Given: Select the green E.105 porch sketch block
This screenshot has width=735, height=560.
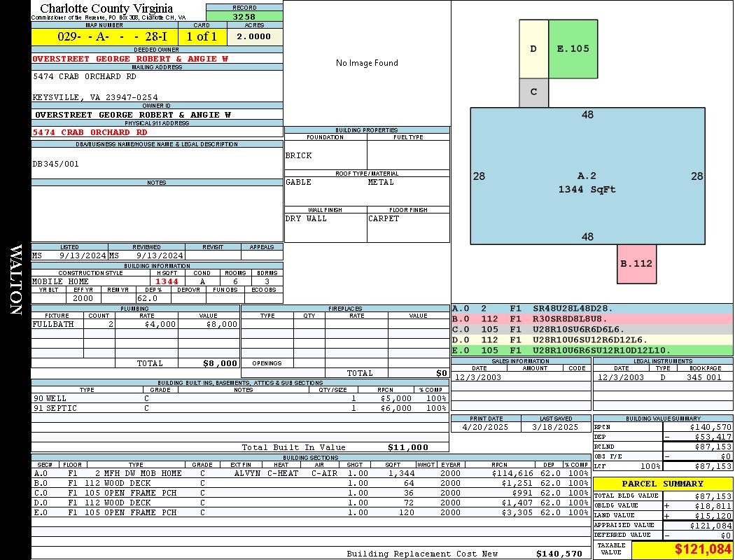Looking at the screenshot, I should tap(573, 49).
